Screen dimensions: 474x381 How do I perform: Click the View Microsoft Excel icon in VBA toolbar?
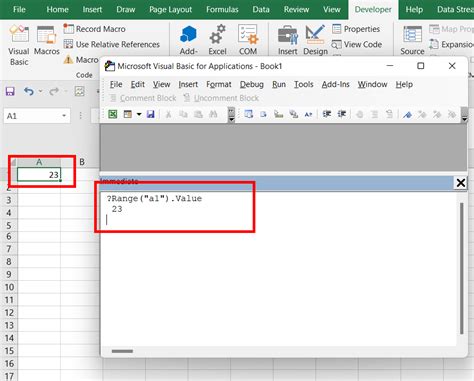point(113,114)
